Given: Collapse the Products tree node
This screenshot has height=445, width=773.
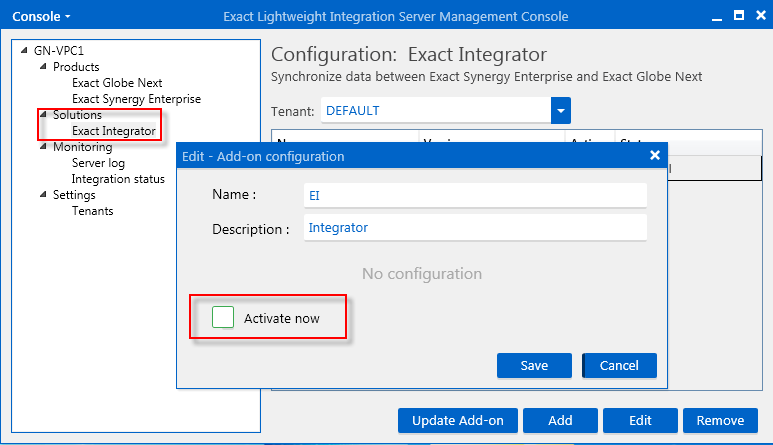Looking at the screenshot, I should click(43, 66).
